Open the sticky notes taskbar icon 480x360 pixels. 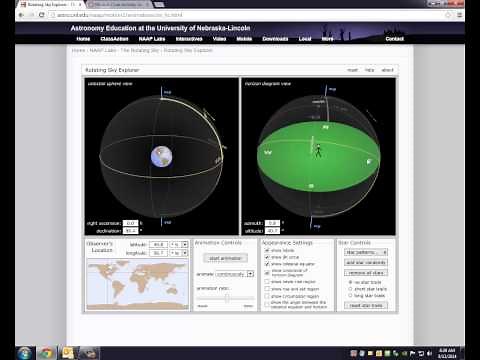[68, 353]
